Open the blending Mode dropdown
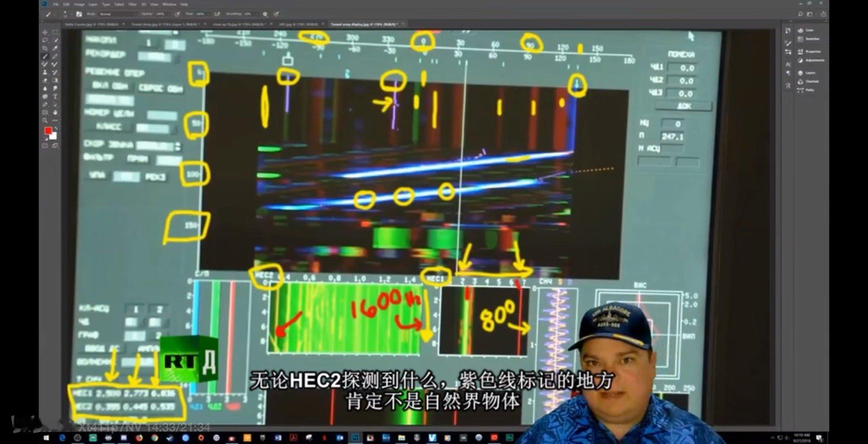The width and height of the screenshot is (868, 444). (117, 14)
